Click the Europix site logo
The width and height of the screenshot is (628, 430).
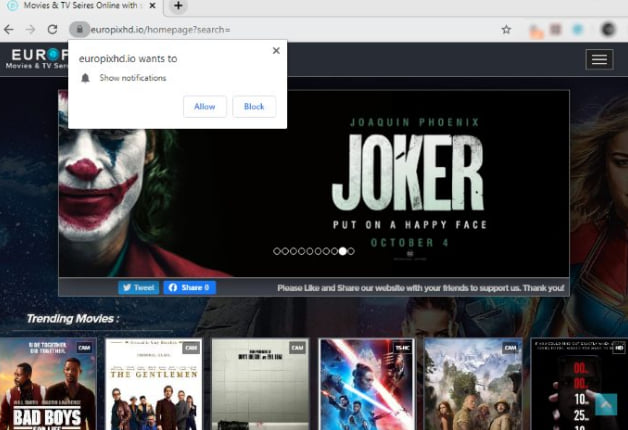point(38,59)
